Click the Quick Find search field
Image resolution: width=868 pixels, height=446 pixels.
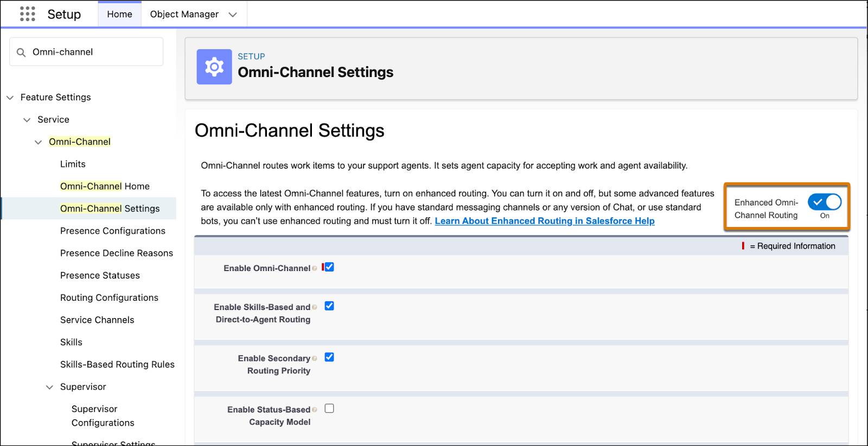[86, 52]
